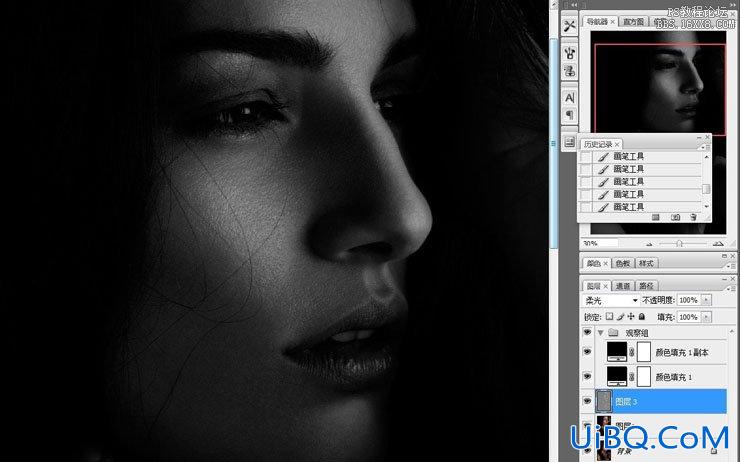Set history brush source on third 画笔工具 row
Viewport: 740px width, 462px height.
(586, 182)
